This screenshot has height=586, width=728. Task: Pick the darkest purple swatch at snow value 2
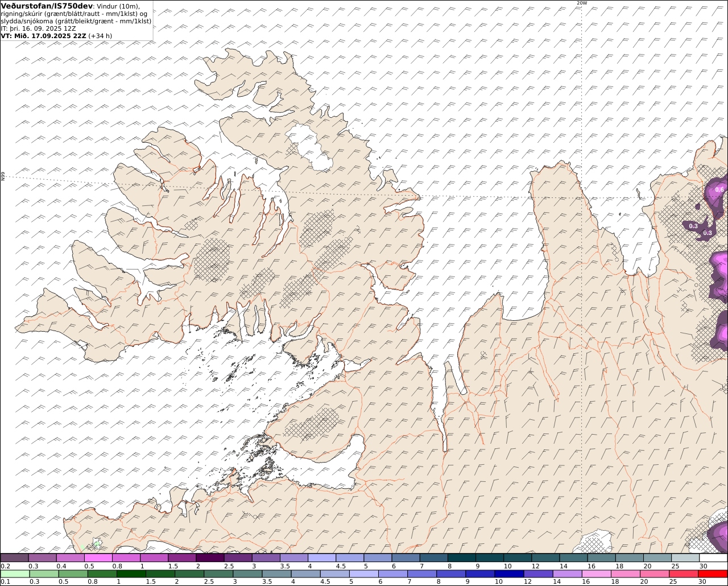[x=210, y=558]
